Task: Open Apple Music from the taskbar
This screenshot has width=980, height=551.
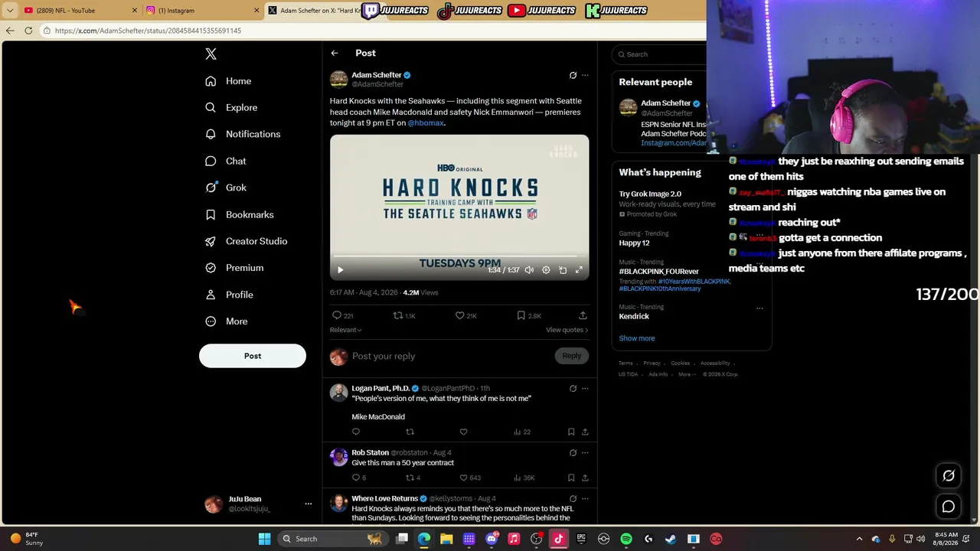Action: pyautogui.click(x=514, y=539)
